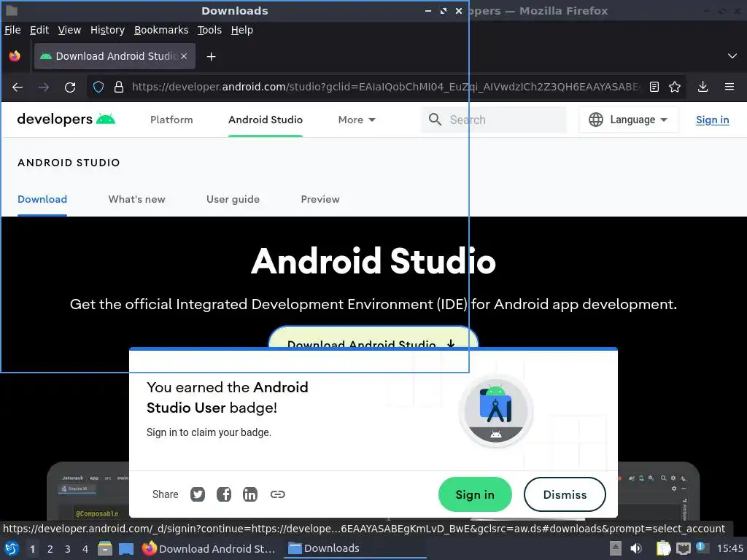The height and width of the screenshot is (560, 747).
Task: Expand the list all tabs chevron
Action: pyautogui.click(x=732, y=56)
